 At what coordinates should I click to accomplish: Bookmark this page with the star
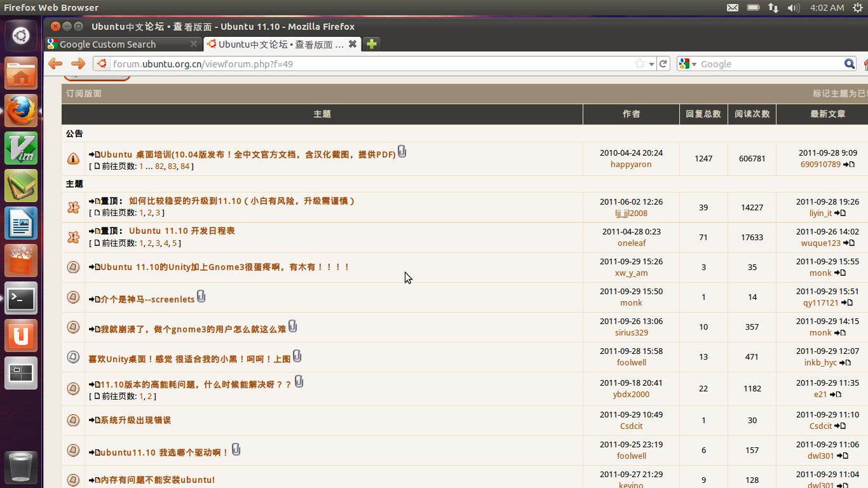640,64
